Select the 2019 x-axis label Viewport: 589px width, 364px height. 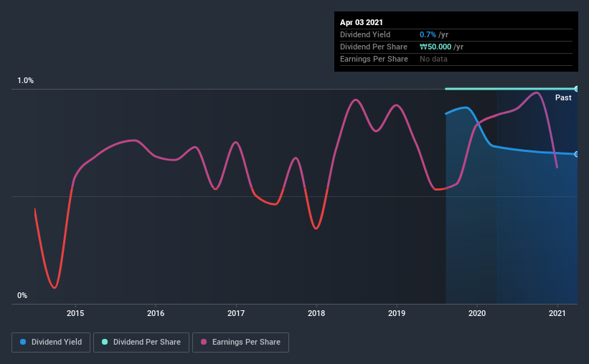click(397, 313)
